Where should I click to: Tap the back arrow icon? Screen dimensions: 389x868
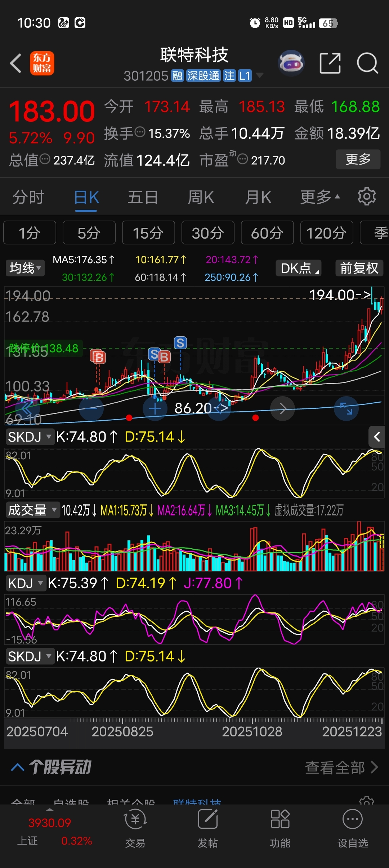point(15,63)
